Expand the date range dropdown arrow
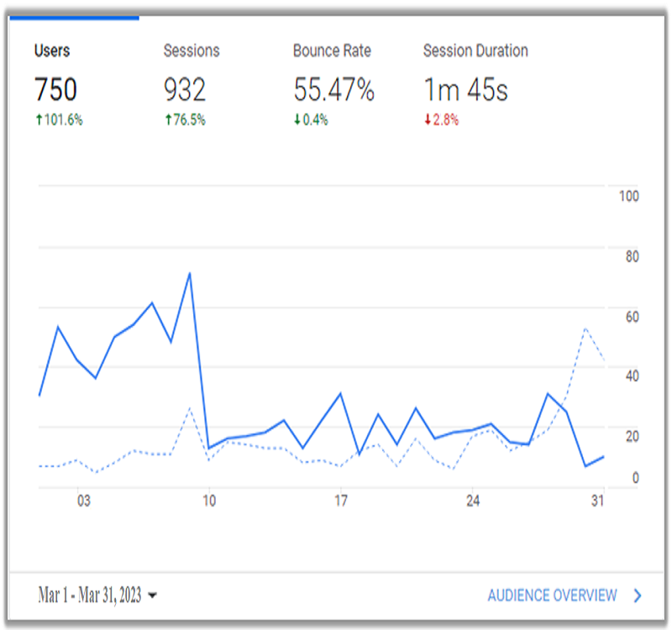Viewport: 672px width, 630px height. pyautogui.click(x=152, y=596)
